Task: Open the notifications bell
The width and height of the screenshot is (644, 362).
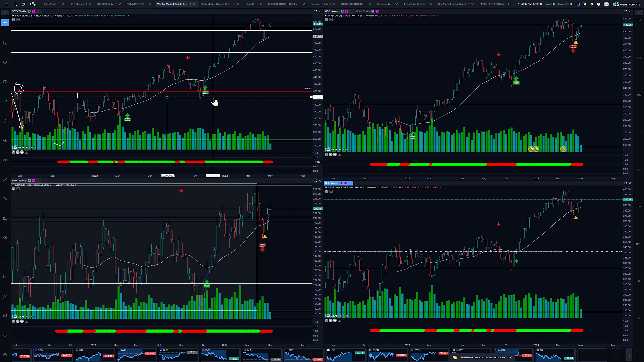Action: tap(585, 4)
